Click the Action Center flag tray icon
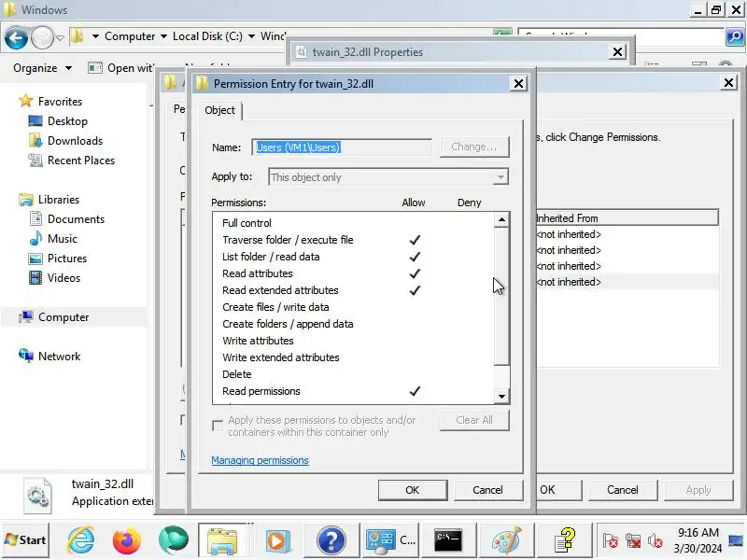Viewport: 747px width, 560px height. tap(611, 540)
